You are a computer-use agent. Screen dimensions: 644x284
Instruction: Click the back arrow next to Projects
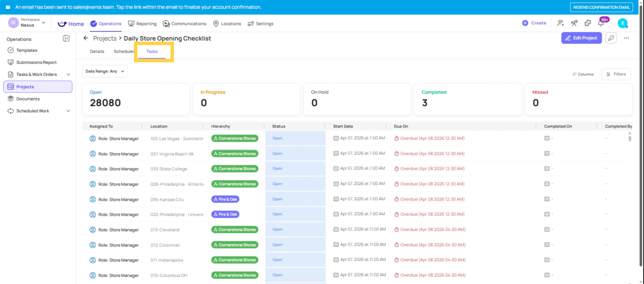(x=86, y=38)
